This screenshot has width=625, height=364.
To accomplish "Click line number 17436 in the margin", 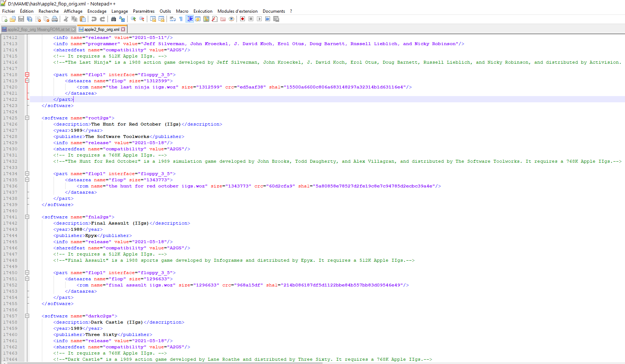I will pyautogui.click(x=10, y=186).
